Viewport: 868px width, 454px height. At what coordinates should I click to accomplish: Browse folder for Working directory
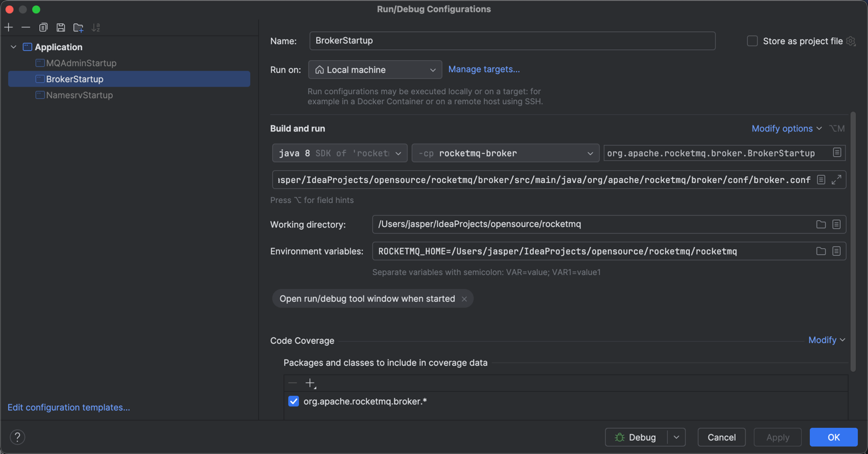(x=821, y=224)
